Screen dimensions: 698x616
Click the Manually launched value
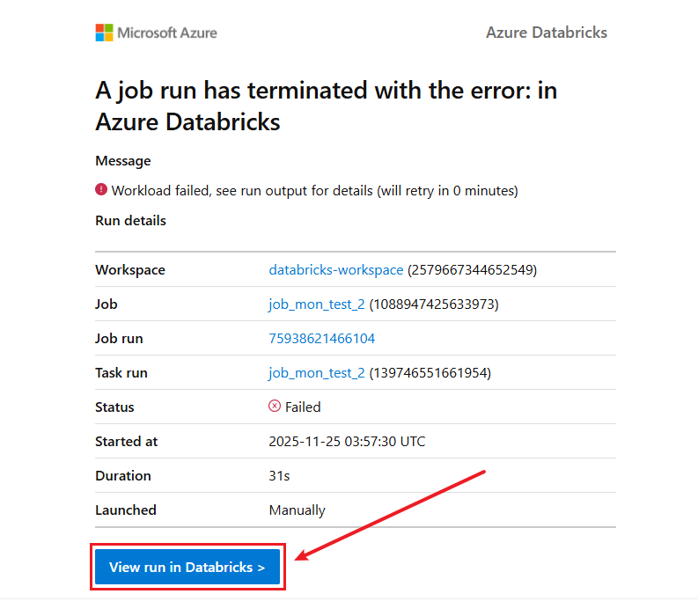click(x=297, y=510)
